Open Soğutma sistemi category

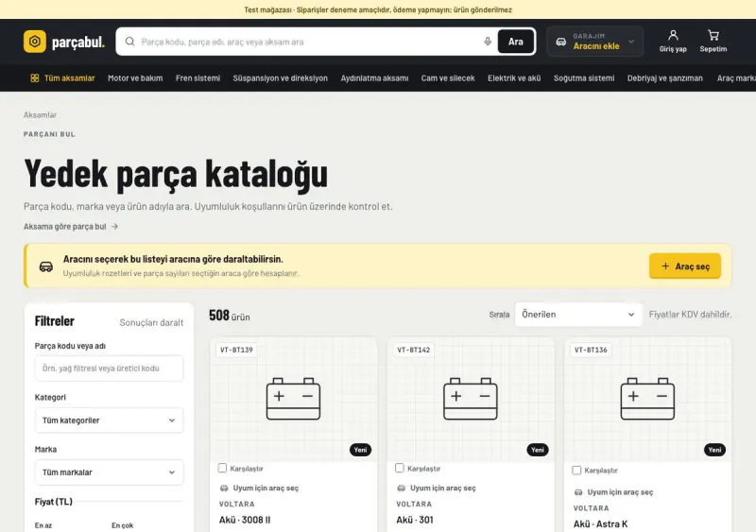pyautogui.click(x=584, y=78)
